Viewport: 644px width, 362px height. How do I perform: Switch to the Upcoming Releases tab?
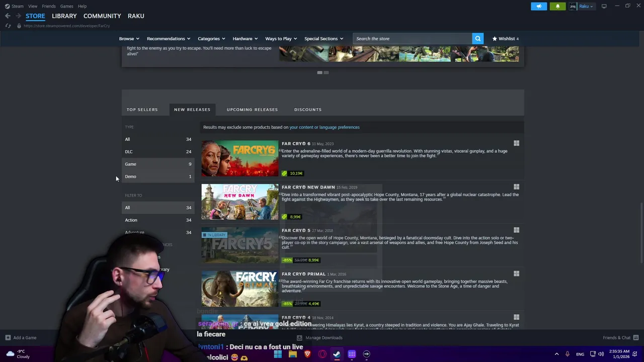pos(252,110)
